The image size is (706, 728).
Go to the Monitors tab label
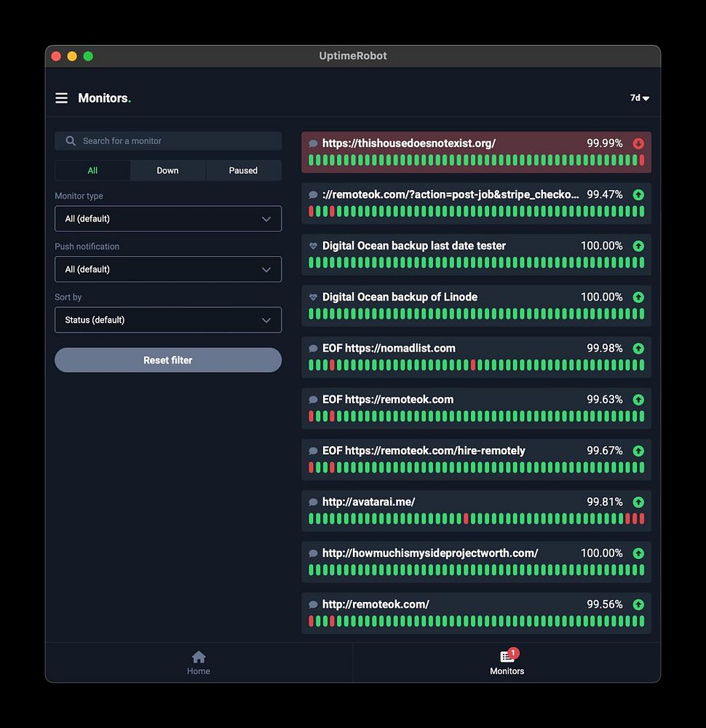507,671
